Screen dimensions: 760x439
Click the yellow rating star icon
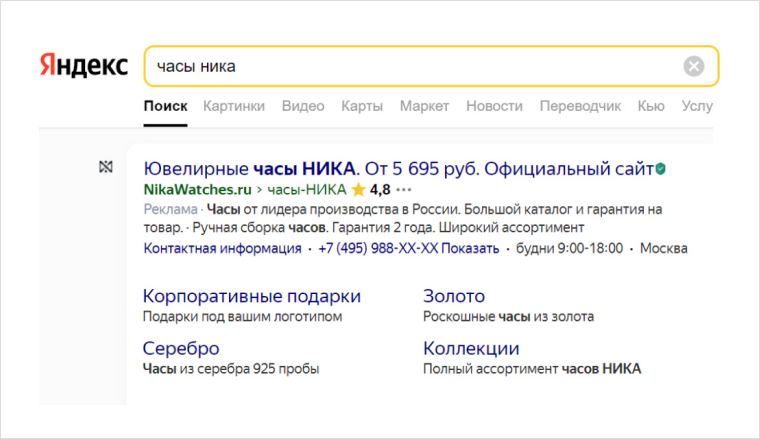point(358,189)
